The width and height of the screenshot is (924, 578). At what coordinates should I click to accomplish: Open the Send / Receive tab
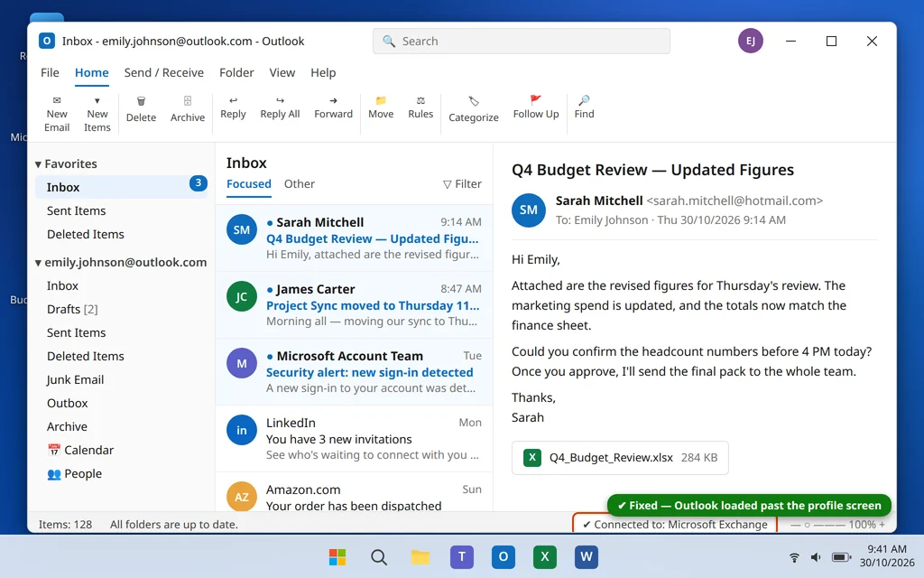pyautogui.click(x=164, y=72)
